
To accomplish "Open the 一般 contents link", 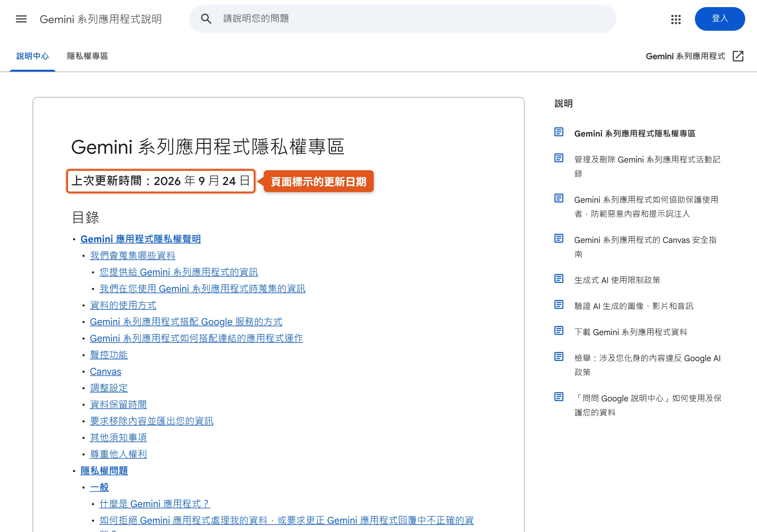I will click(x=99, y=487).
